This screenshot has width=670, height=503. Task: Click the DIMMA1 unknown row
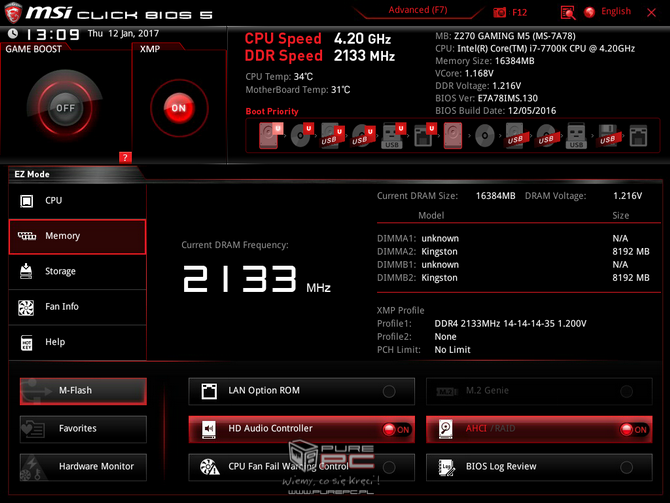tap(513, 238)
